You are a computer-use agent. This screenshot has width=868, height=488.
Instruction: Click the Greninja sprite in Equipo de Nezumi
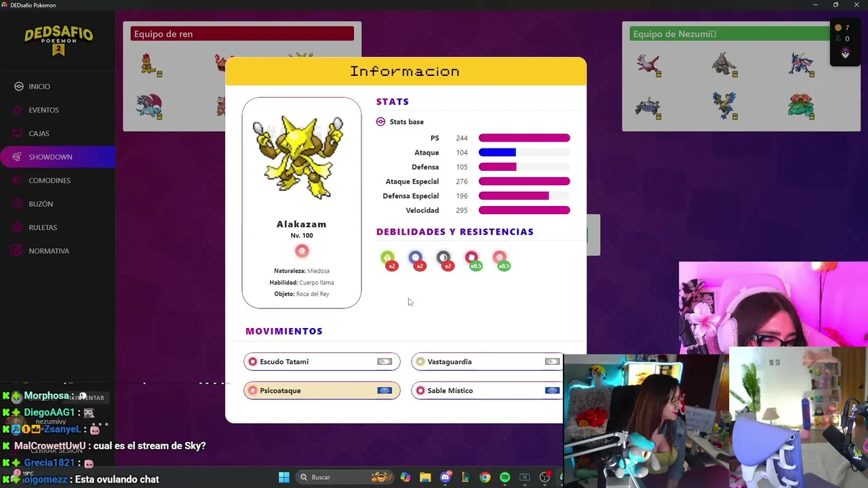801,64
